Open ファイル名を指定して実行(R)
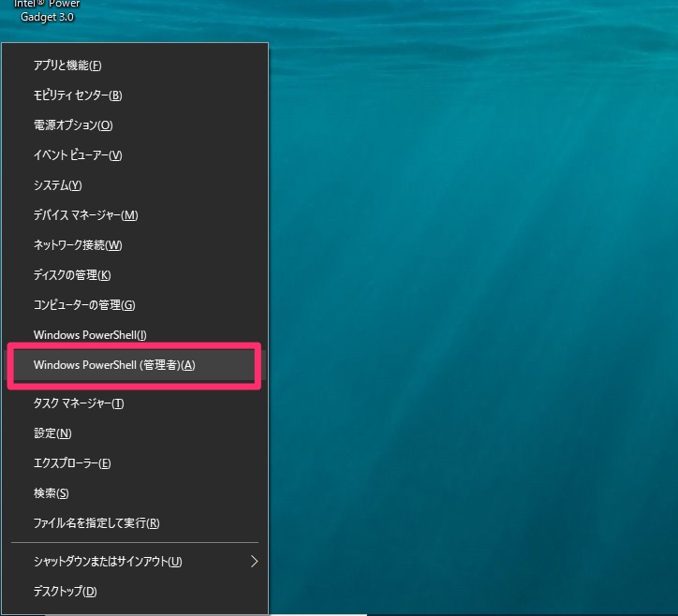The width and height of the screenshot is (678, 616). coord(135,523)
